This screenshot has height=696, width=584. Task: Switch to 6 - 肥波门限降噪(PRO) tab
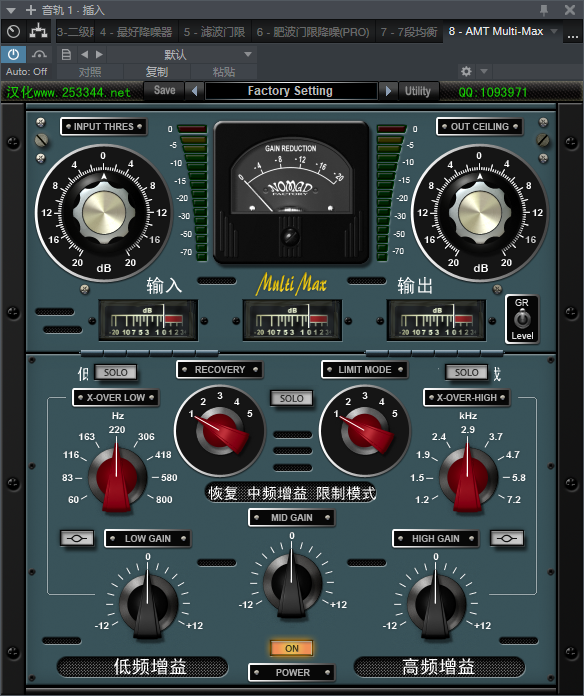[x=313, y=32]
